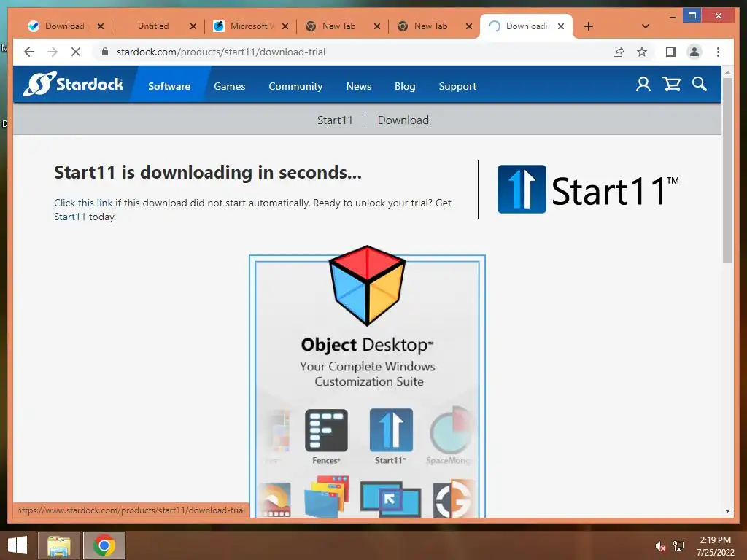The width and height of the screenshot is (747, 560).
Task: Open the News menu item
Action: (x=358, y=86)
